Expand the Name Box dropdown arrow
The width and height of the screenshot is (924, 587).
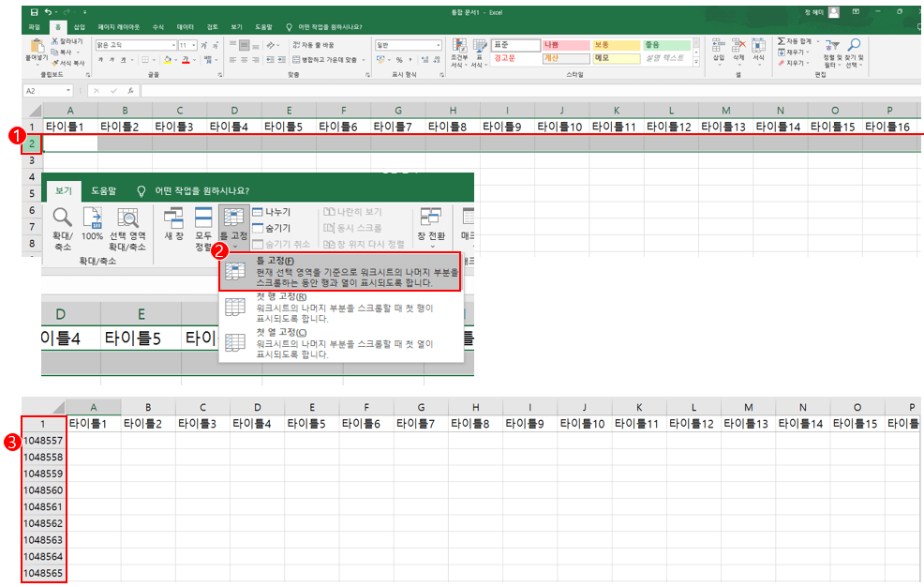(68, 91)
